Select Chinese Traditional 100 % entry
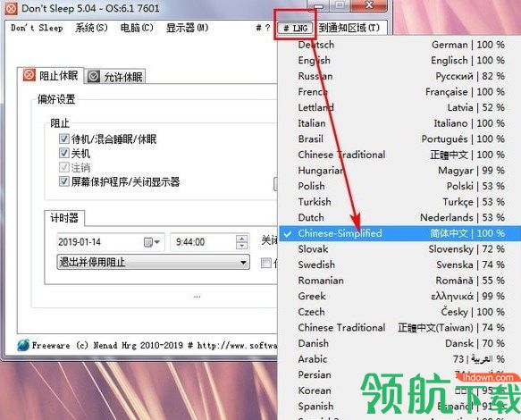Image resolution: width=521 pixels, height=420 pixels. (x=399, y=155)
